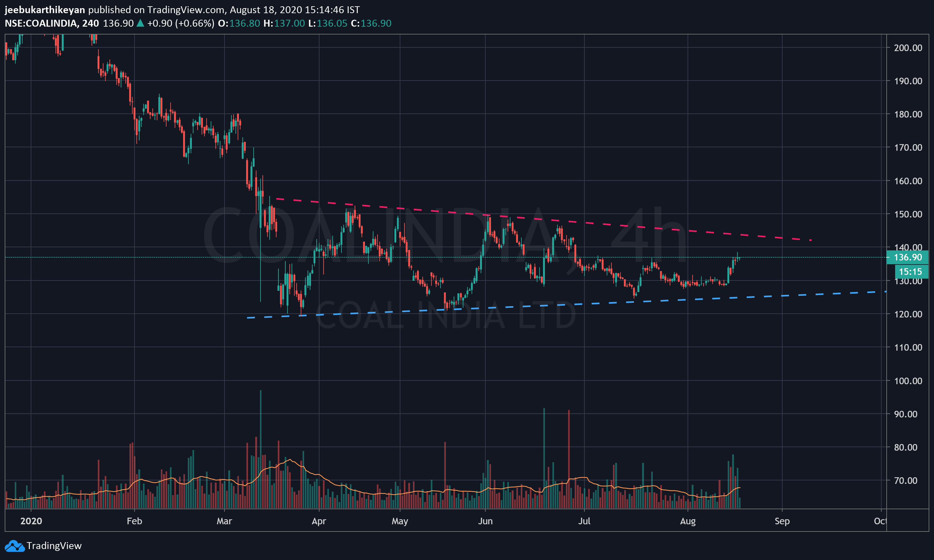Click the 2020 label on time axis
Image resolution: width=934 pixels, height=560 pixels.
31,521
